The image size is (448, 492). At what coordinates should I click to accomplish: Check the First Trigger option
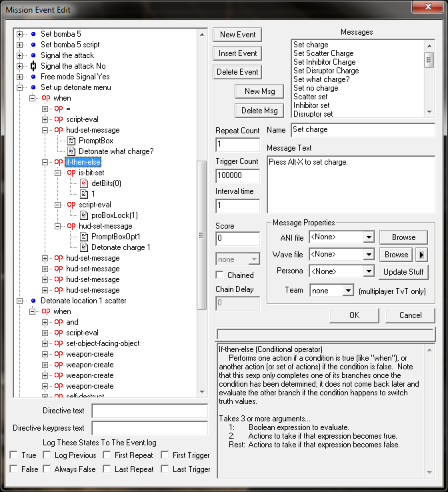pyautogui.click(x=165, y=455)
